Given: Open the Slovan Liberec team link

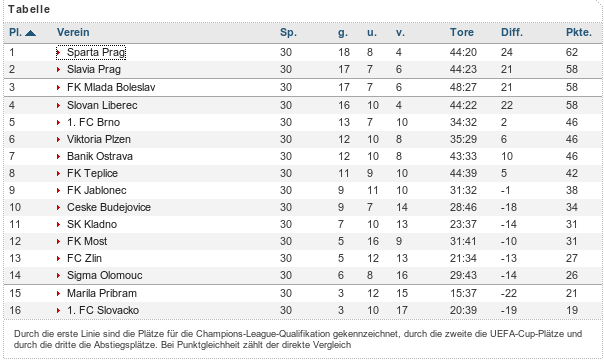Looking at the screenshot, I should click(102, 105).
